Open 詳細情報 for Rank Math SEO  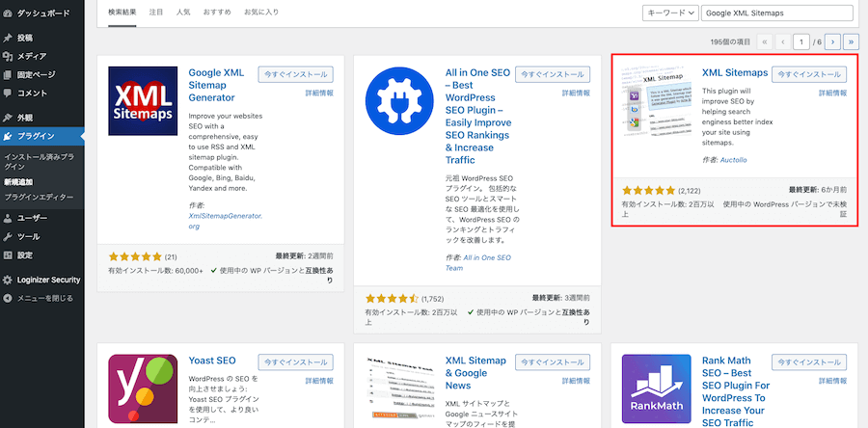(x=833, y=381)
